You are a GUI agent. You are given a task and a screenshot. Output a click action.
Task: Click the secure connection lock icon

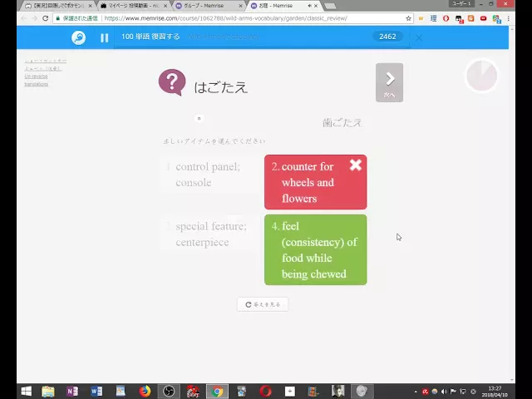tap(57, 18)
